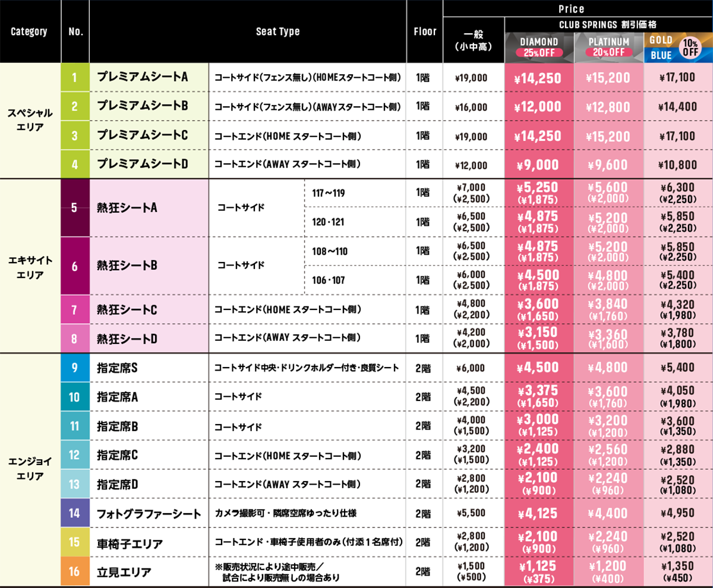Click the Category column header

point(29,31)
